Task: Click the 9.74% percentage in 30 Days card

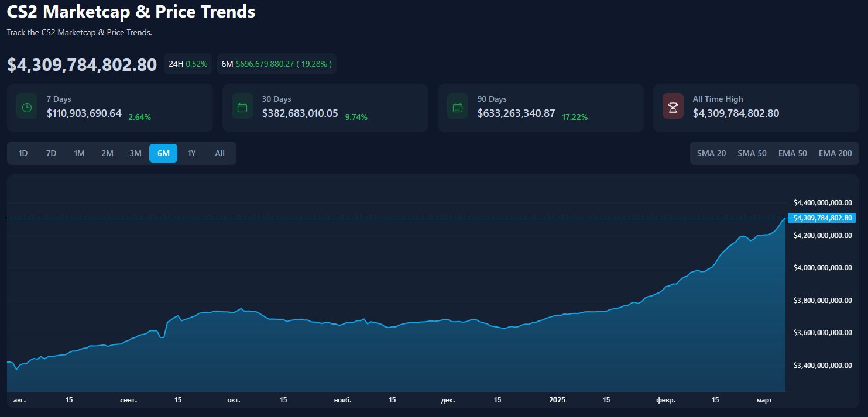Action: click(356, 117)
